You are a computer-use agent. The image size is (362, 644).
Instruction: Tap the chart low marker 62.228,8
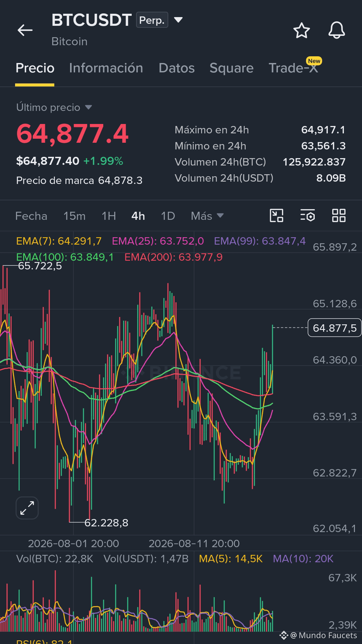coord(106,523)
